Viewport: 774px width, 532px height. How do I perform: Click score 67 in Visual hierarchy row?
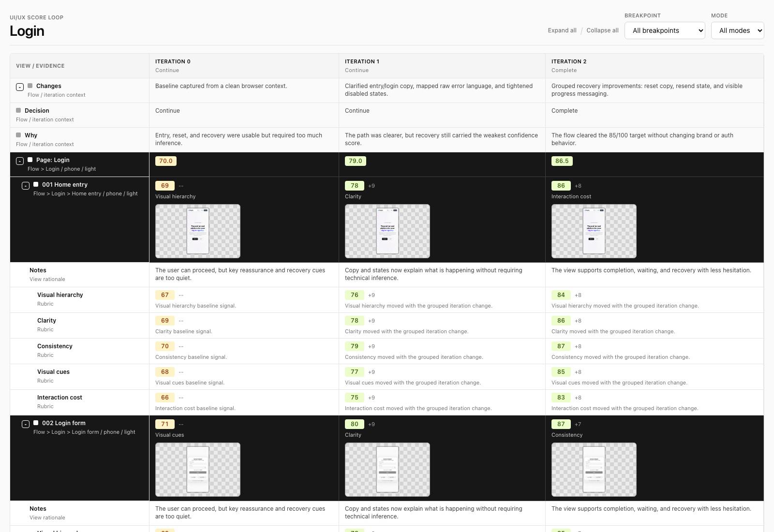[x=165, y=295]
